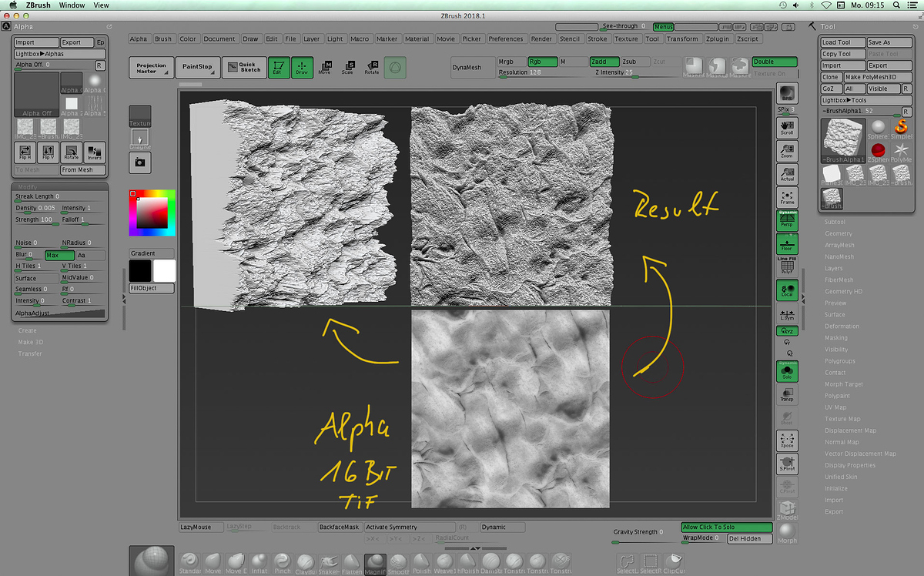Image resolution: width=924 pixels, height=576 pixels.
Task: Click the Flip H alpha icon
Action: [x=25, y=152]
